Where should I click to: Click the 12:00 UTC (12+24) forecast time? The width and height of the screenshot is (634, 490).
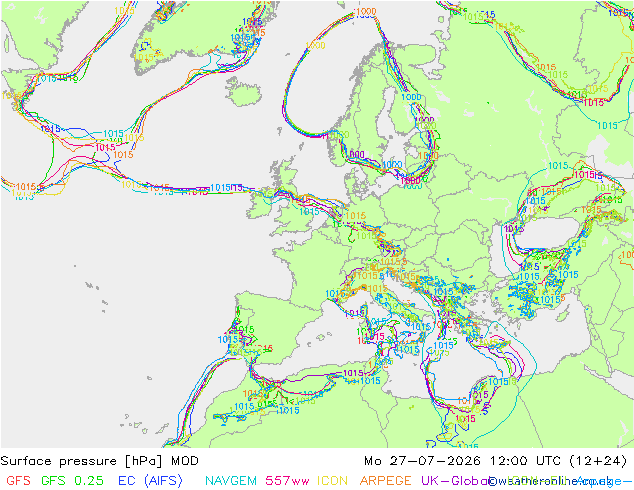[x=558, y=461]
